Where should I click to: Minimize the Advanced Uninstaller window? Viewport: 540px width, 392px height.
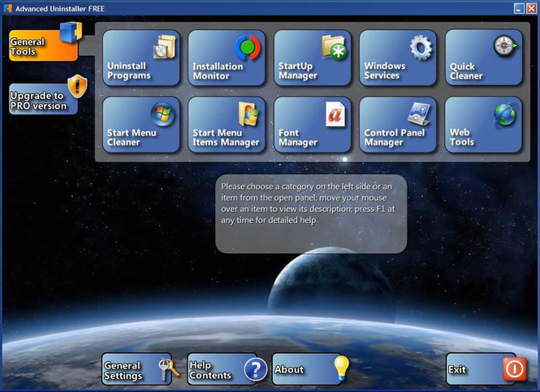tap(519, 8)
